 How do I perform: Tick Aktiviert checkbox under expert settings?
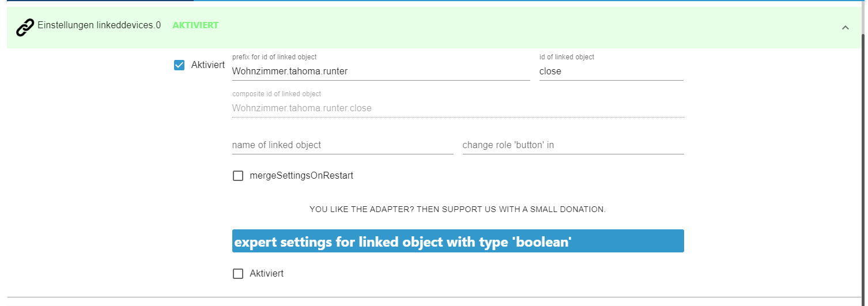click(x=238, y=274)
